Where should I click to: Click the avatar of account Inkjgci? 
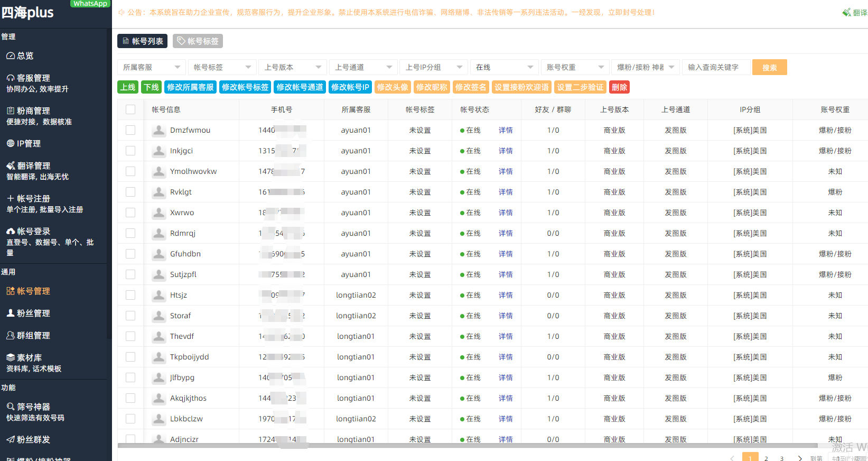[x=158, y=151]
